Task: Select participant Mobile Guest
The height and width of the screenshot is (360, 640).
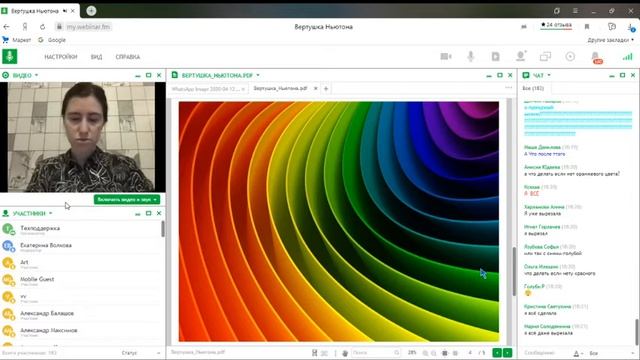Action: 82,280
